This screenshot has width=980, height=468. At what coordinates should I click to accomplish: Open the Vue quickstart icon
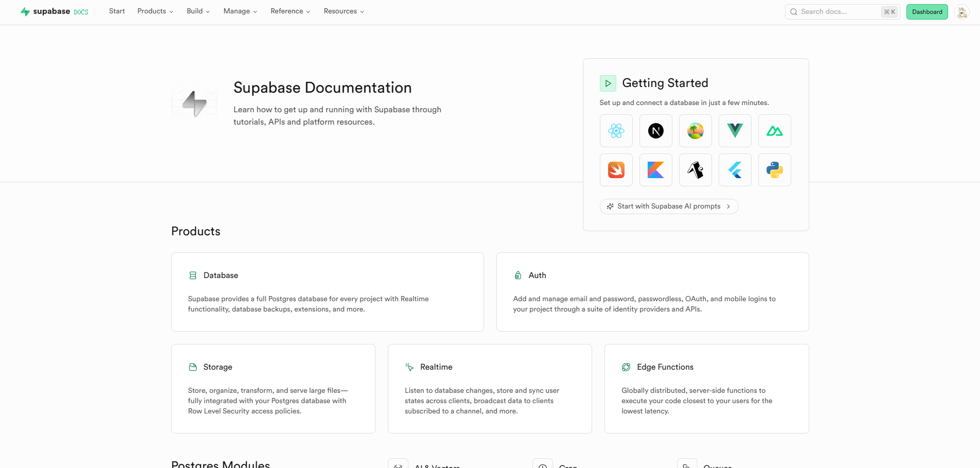[735, 131]
